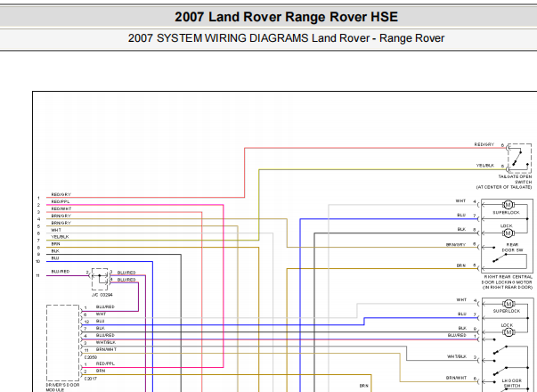Screen dimensions: 537x392
Task: Click the "2007 Land Rover Range Rover HSE" heading
Action: coord(286,17)
